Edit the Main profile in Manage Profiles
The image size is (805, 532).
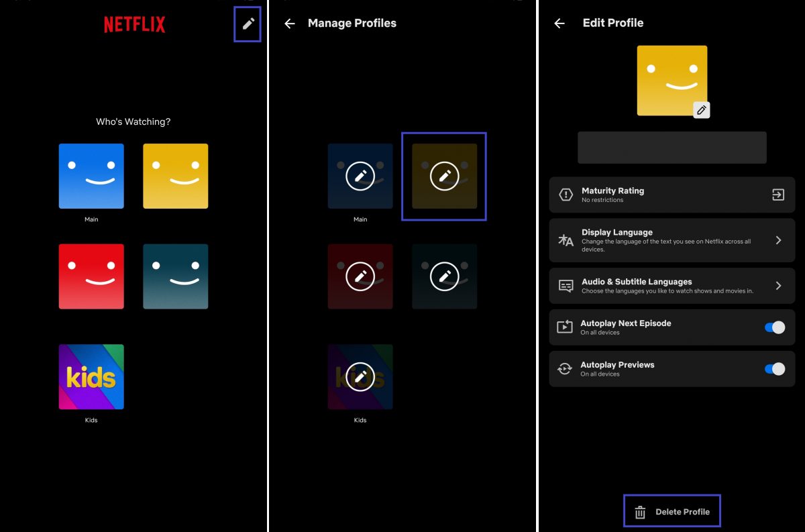click(x=360, y=176)
